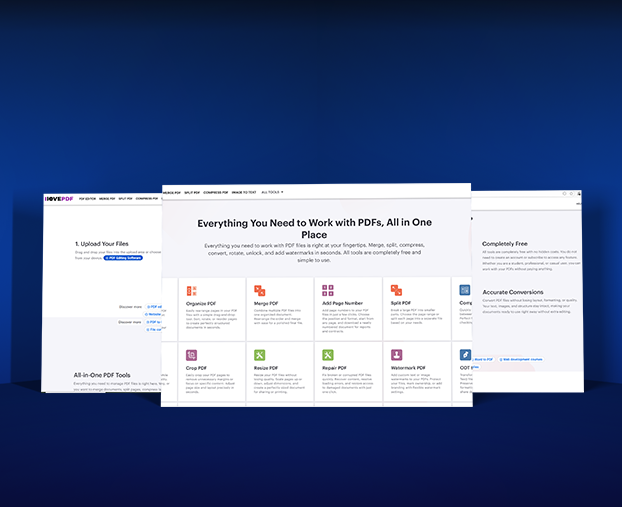Click the Split PDF card icon
Image resolution: width=622 pixels, height=507 pixels.
click(396, 290)
